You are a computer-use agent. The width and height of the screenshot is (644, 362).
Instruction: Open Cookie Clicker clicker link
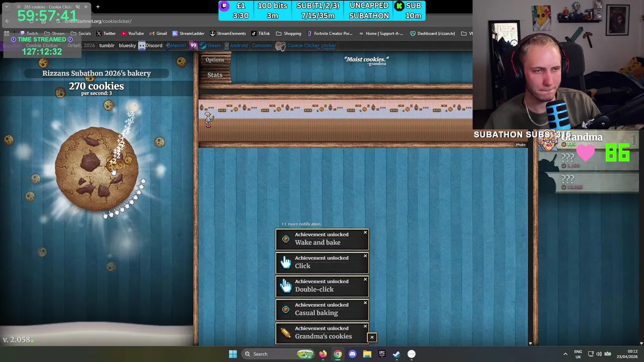click(306, 46)
